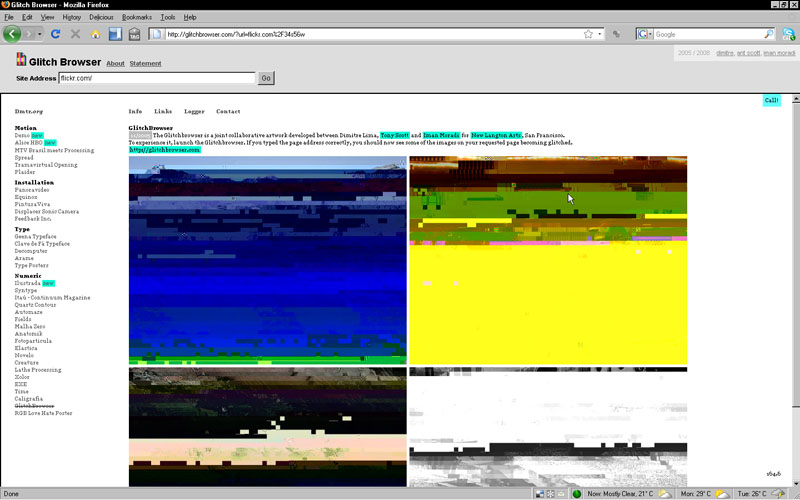
Task: Open the Tools menu
Action: click(x=167, y=17)
